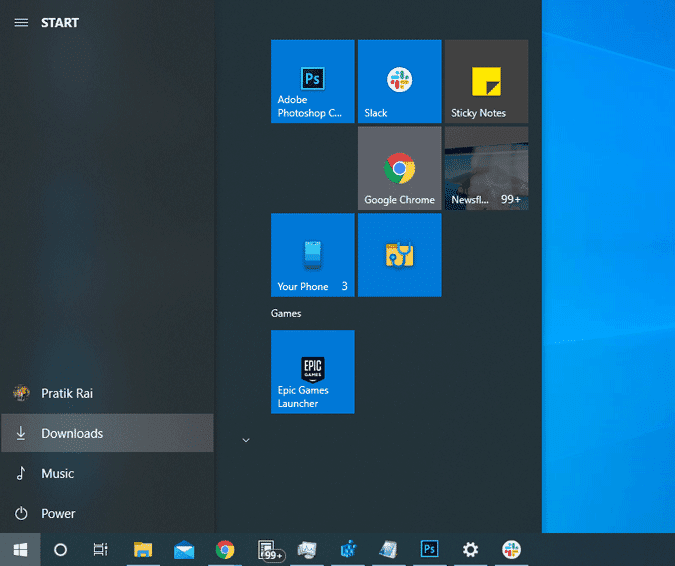Click the Windows Start button

[20, 550]
